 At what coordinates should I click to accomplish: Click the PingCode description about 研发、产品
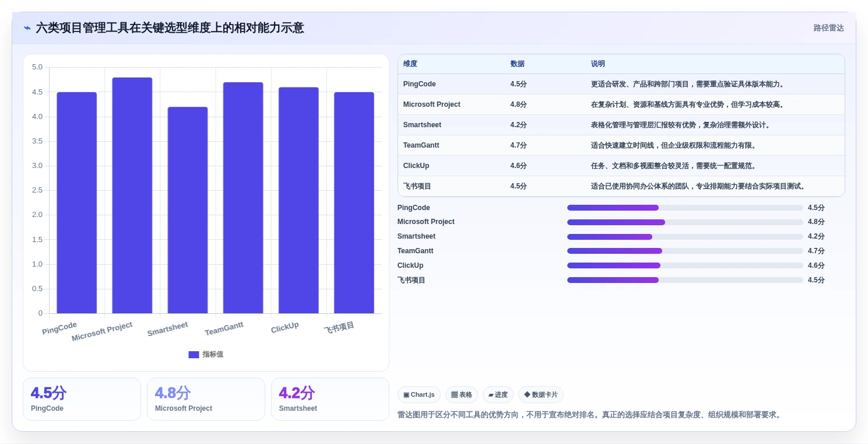click(x=688, y=84)
